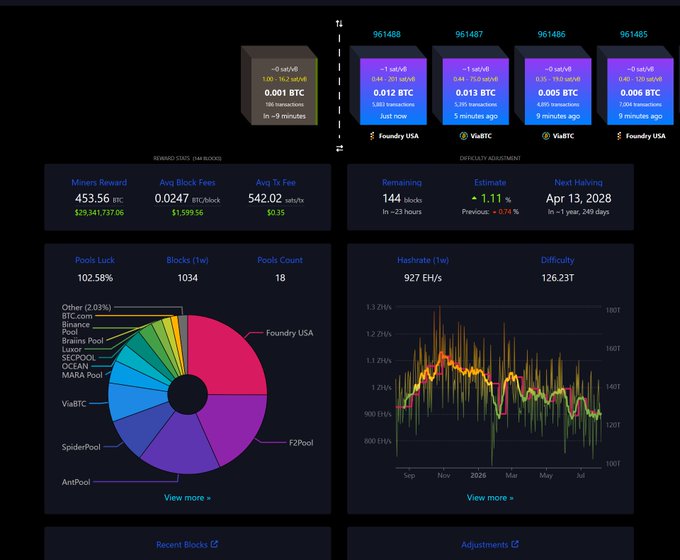Click the ViaBTC logo under block 961486
This screenshot has height=560, width=680.
point(546,136)
